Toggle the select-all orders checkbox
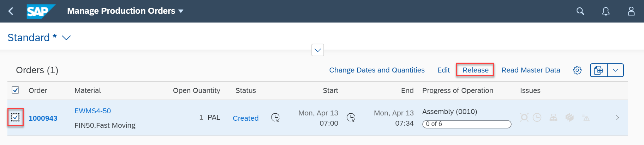The image size is (644, 145). [16, 90]
